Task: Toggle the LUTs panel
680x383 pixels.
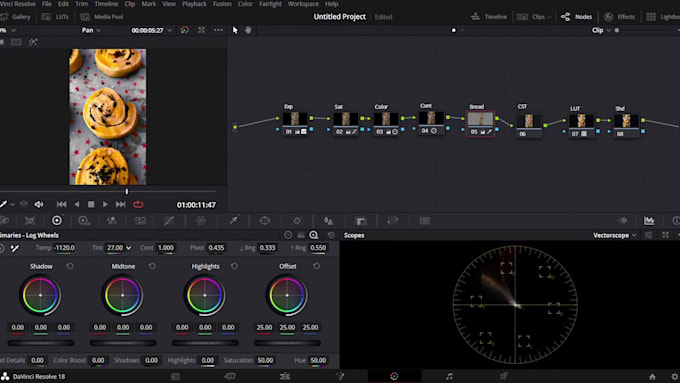Action: pos(55,17)
